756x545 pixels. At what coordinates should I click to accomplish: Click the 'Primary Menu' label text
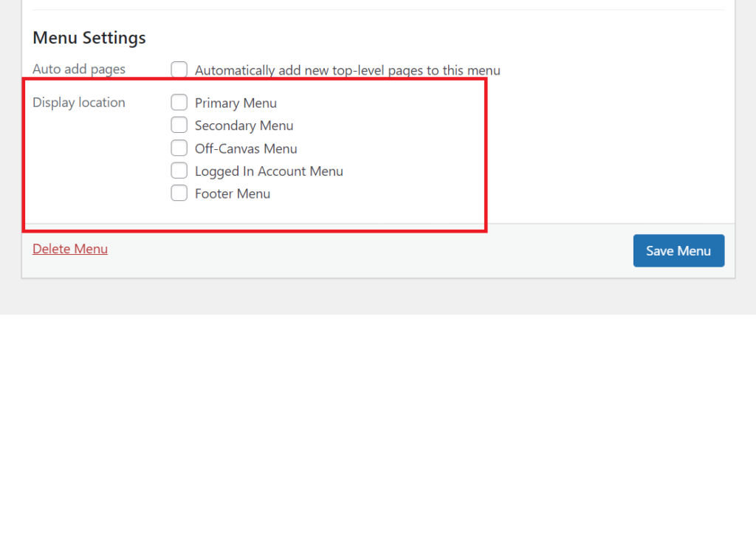(x=236, y=103)
